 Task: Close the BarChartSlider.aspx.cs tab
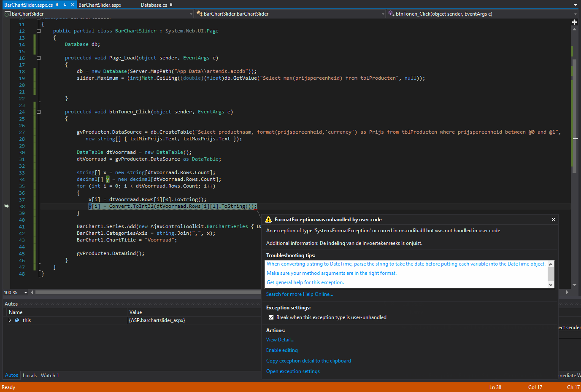tap(73, 5)
